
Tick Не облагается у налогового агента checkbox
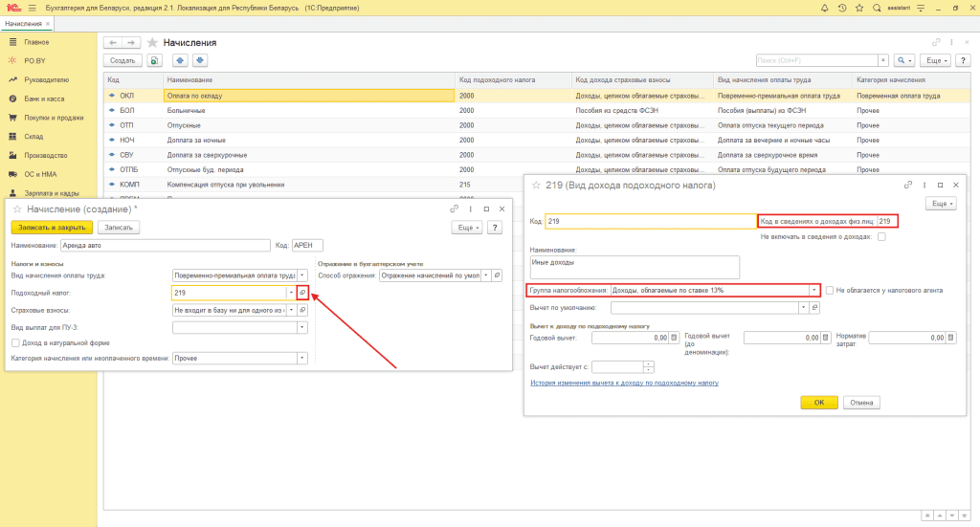point(829,290)
